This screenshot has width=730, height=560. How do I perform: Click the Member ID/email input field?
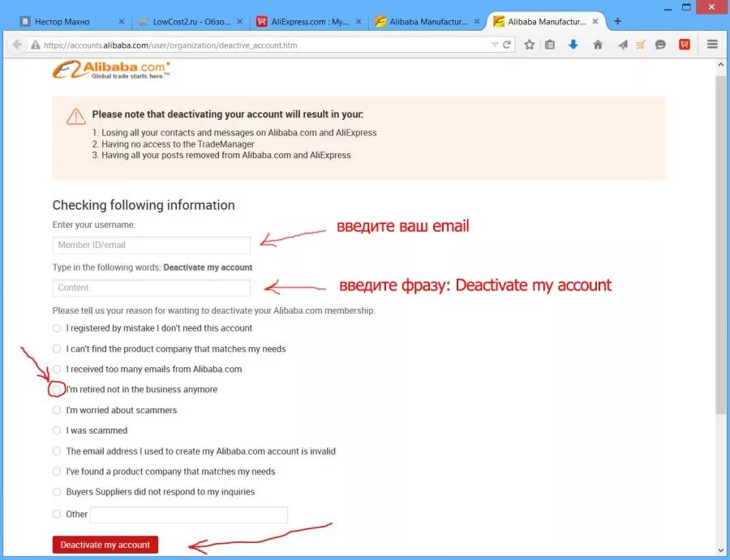[152, 245]
